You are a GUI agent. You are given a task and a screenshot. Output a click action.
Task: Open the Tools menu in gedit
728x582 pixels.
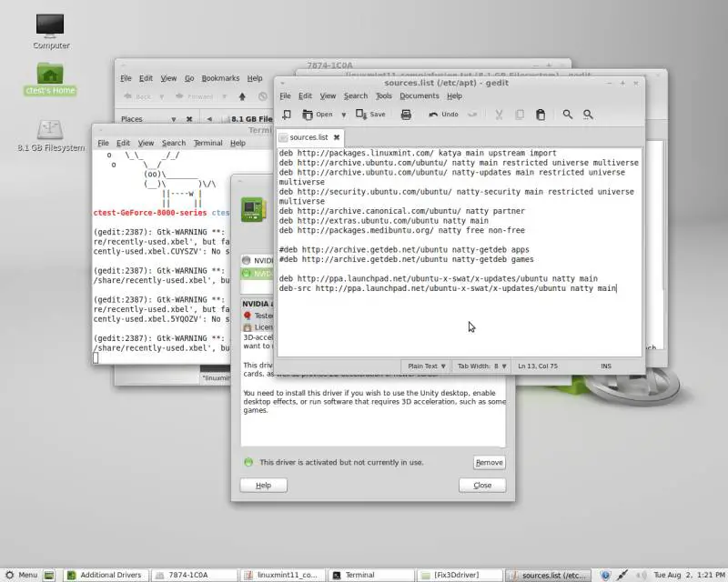pyautogui.click(x=383, y=96)
